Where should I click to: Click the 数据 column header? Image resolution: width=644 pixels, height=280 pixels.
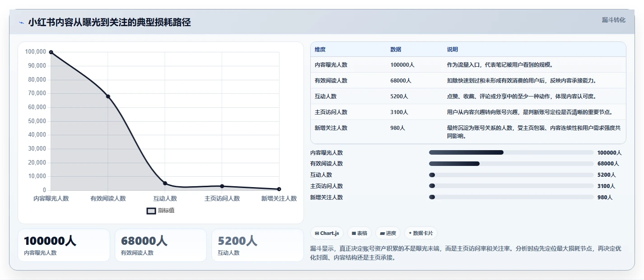(x=396, y=50)
